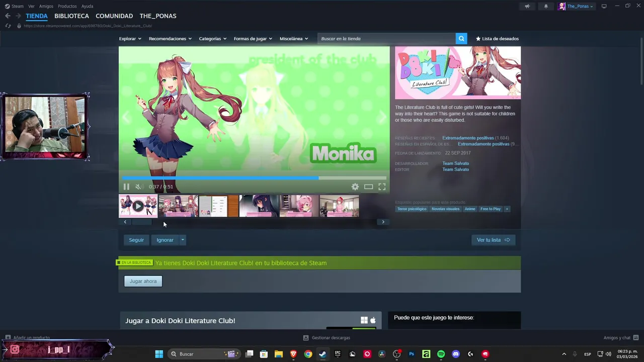
Task: Select the trailer video thumbnail
Action: pos(138,206)
